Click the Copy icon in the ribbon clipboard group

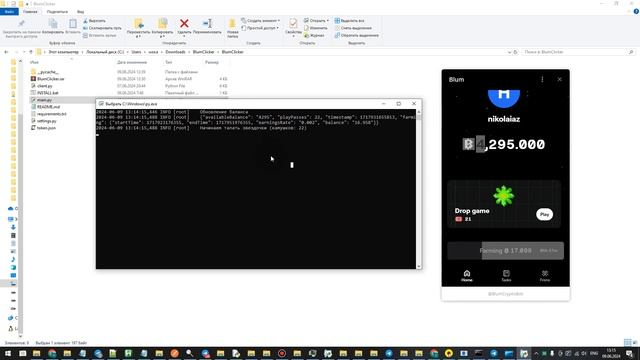(x=53, y=24)
